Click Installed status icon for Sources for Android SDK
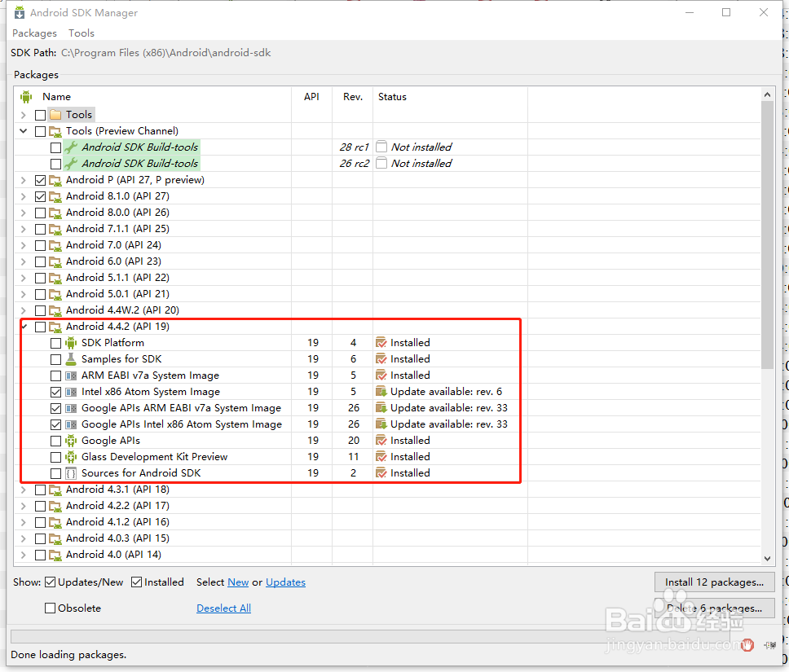 click(381, 473)
